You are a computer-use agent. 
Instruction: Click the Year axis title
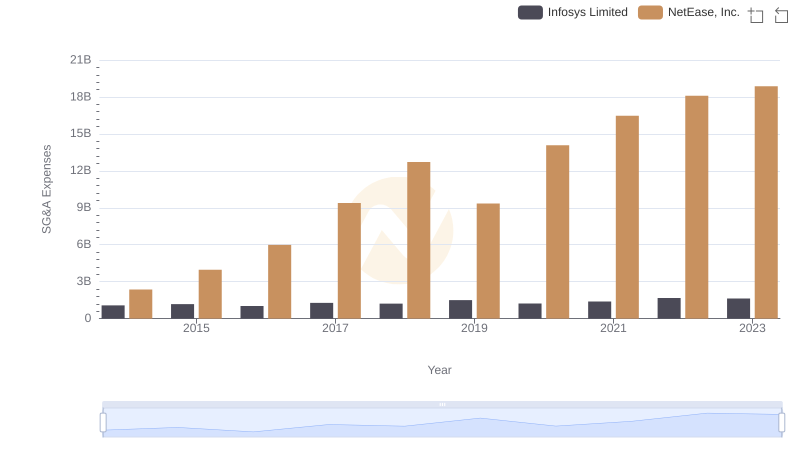[x=439, y=370]
